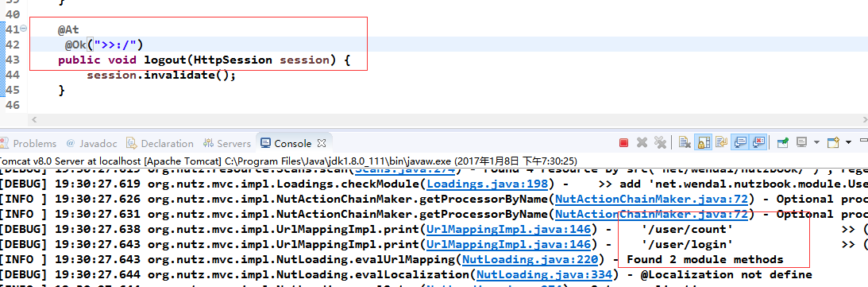Toggle Show Console on standard error change

click(758, 142)
